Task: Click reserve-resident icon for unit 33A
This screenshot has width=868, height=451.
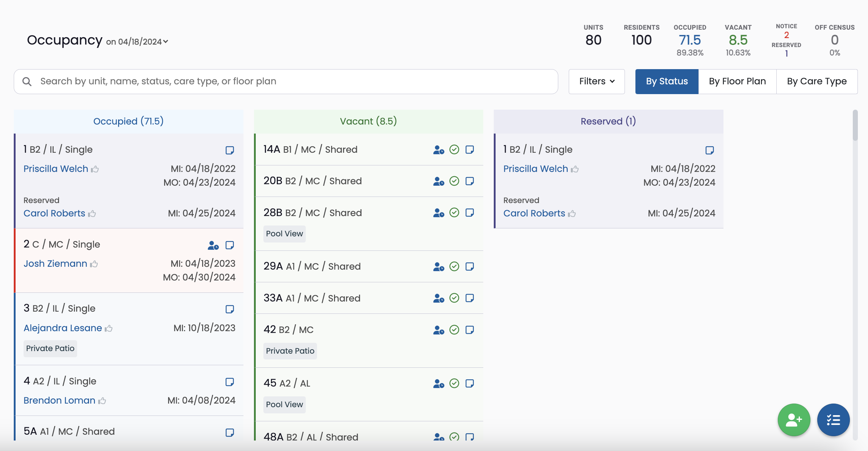Action: click(x=439, y=298)
